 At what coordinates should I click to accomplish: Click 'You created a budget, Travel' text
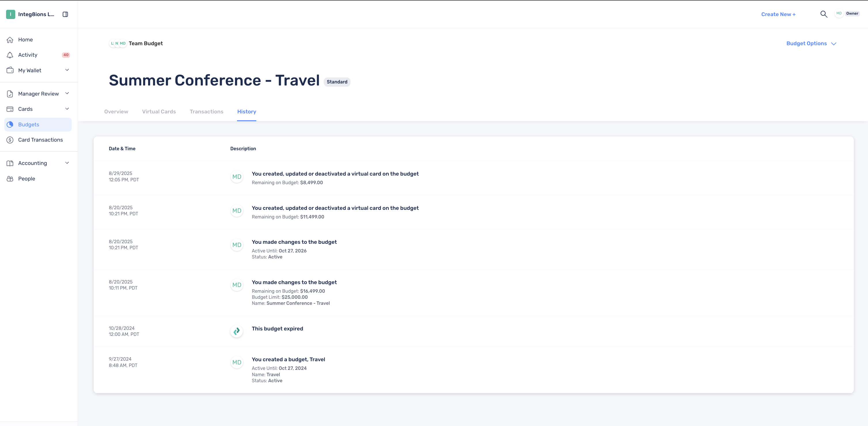tap(289, 360)
